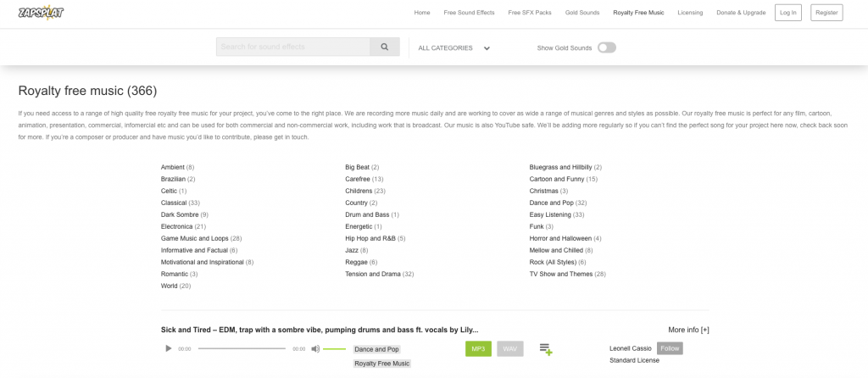868x378 pixels.
Task: Adjust the green volume slider
Action: (335, 348)
